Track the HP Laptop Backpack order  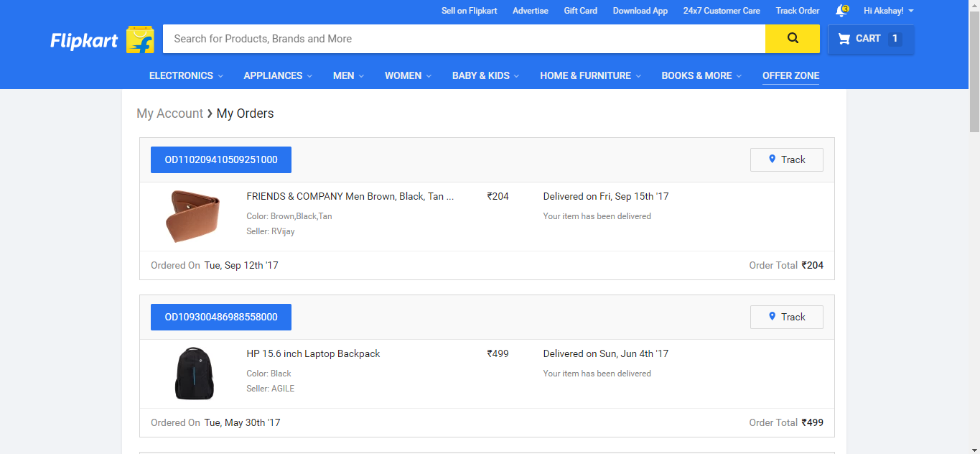click(787, 317)
